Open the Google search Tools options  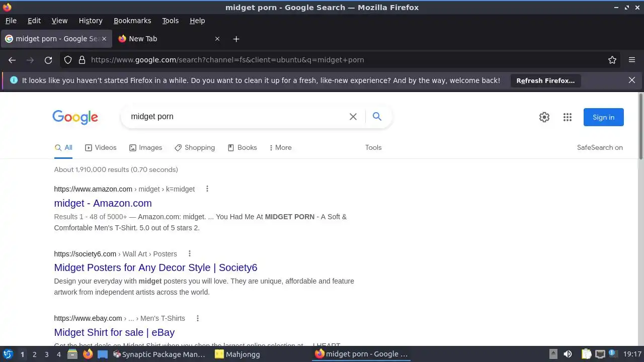click(373, 147)
